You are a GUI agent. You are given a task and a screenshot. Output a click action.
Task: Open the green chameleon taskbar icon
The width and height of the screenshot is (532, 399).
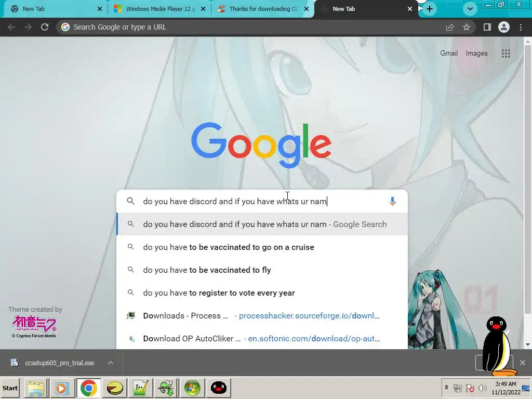point(166,388)
